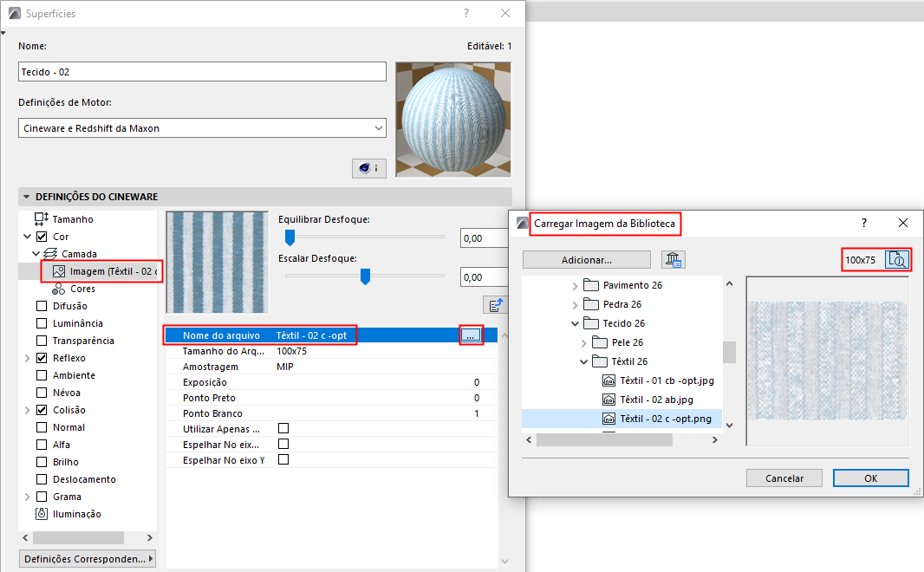The width and height of the screenshot is (924, 572).
Task: Click the Têxtil 26 folder icon
Action: tap(600, 361)
